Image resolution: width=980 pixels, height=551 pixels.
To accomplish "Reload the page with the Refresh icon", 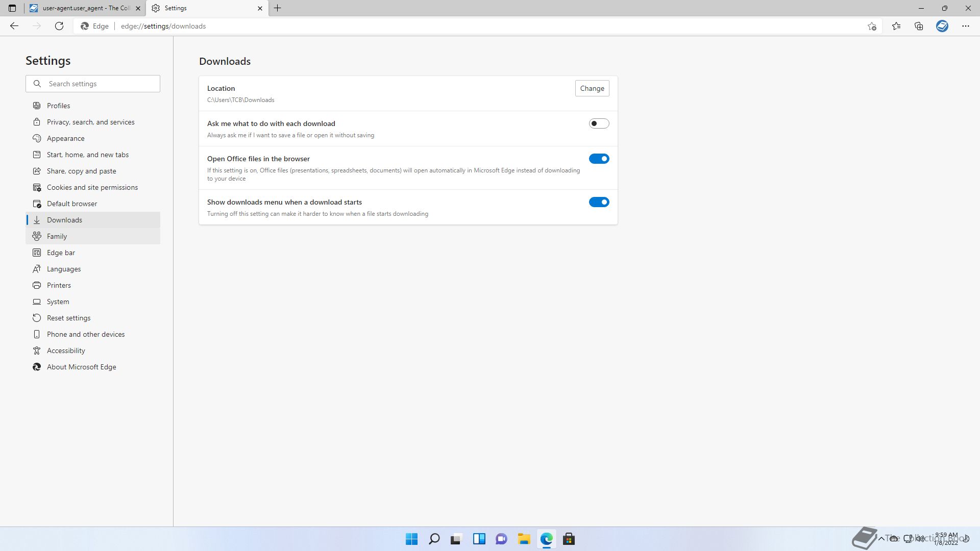I will [x=59, y=26].
